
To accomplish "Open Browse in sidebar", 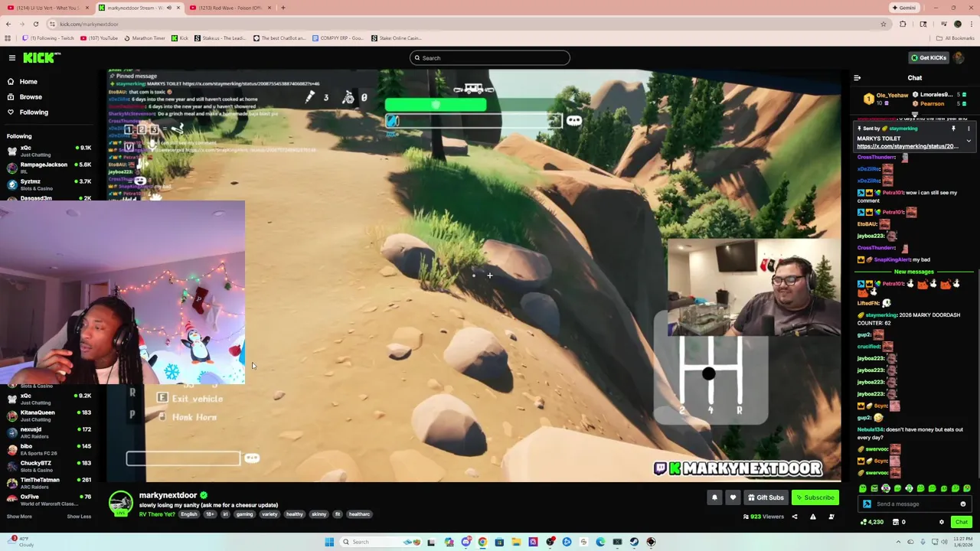I will (x=31, y=97).
